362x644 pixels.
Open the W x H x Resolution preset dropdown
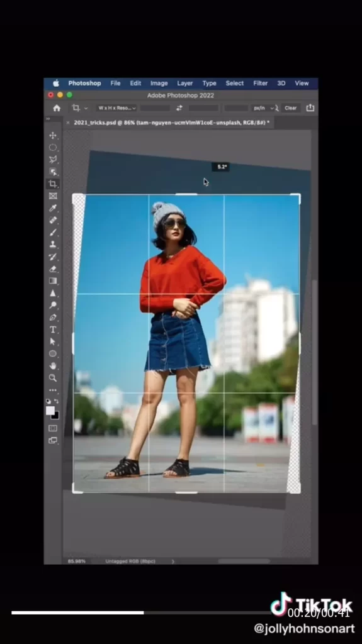coord(117,108)
